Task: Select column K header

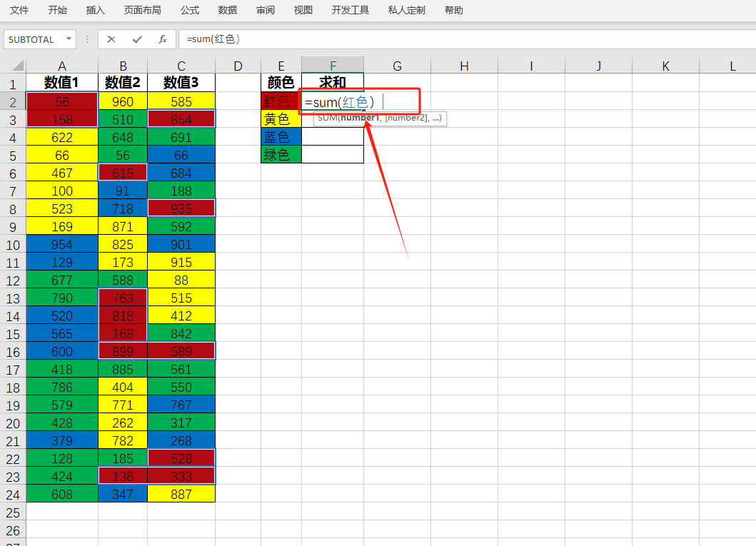Action: 665,66
